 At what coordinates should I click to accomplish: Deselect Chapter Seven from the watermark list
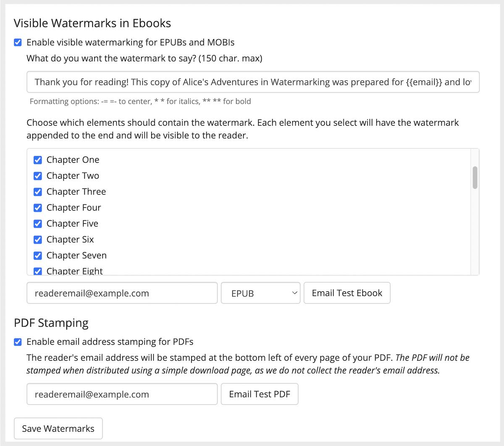pos(38,256)
